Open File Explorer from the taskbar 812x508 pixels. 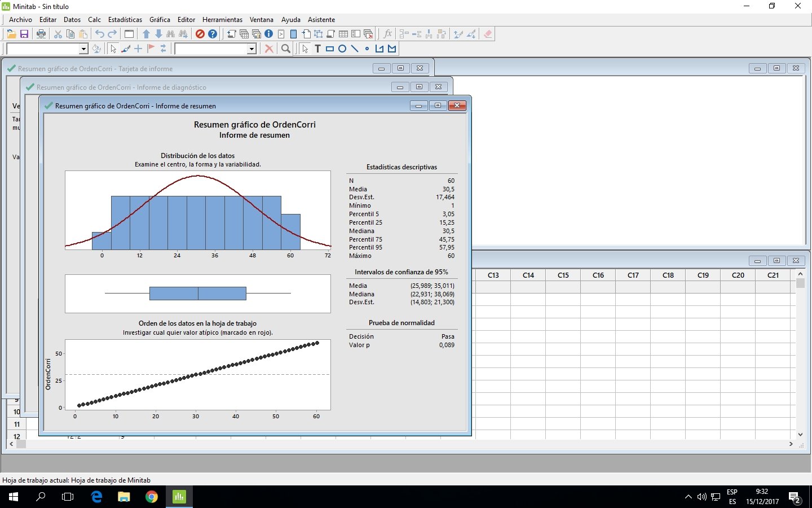[x=123, y=497]
